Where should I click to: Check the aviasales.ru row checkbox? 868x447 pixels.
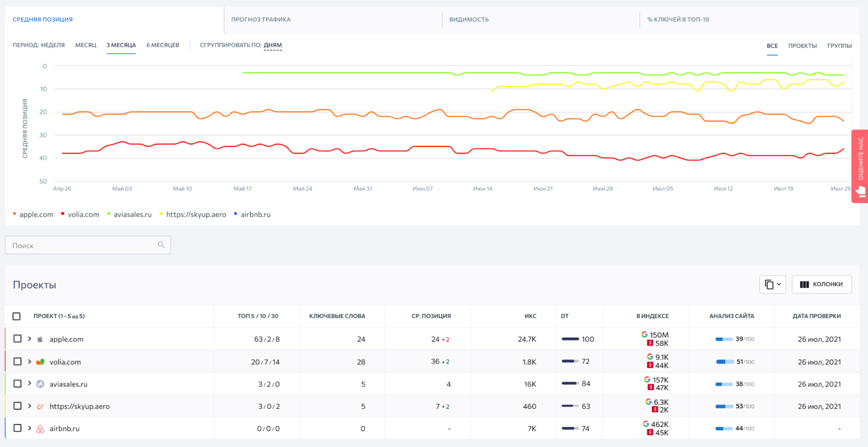pos(17,384)
